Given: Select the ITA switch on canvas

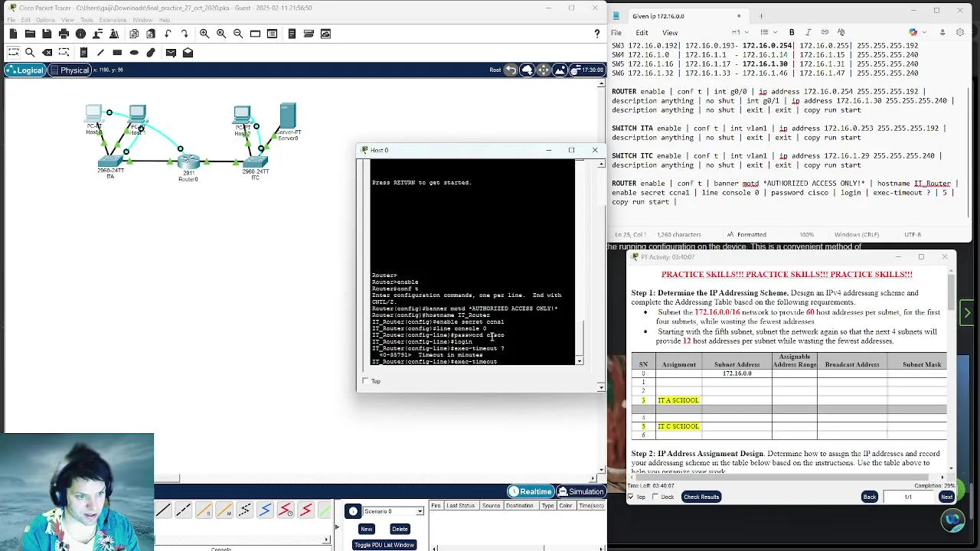Looking at the screenshot, I should click(x=110, y=161).
